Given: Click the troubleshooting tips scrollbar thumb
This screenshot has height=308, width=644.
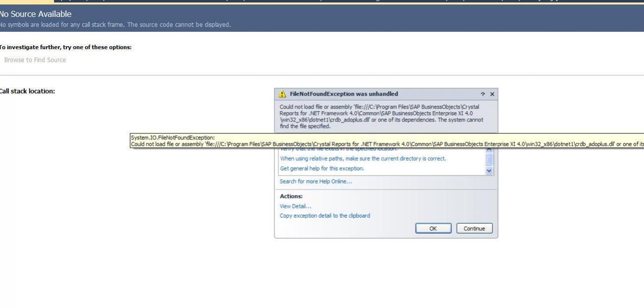Looking at the screenshot, I should click(490, 159).
